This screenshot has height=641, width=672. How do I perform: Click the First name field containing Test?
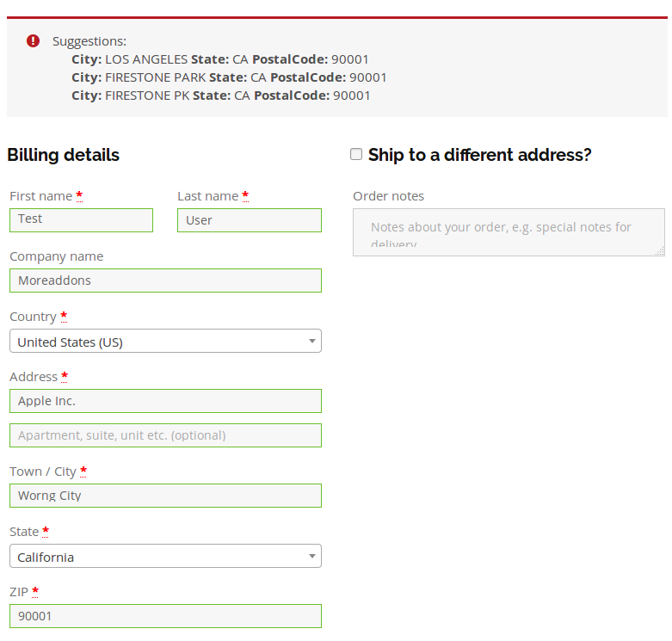(x=82, y=220)
